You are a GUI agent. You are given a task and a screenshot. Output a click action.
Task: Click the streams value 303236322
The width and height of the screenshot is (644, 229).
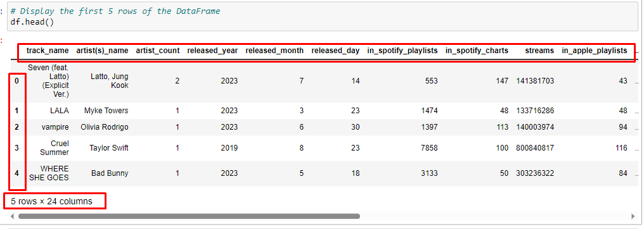535,173
